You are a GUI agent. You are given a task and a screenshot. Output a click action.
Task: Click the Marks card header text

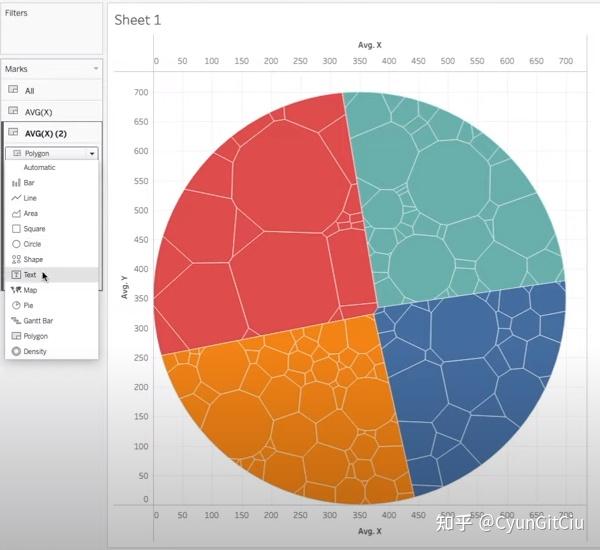click(x=16, y=69)
